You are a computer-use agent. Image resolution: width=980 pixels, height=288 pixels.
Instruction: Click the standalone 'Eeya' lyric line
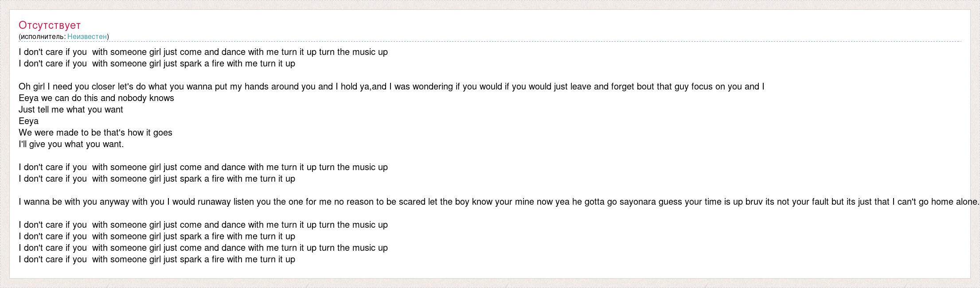28,121
